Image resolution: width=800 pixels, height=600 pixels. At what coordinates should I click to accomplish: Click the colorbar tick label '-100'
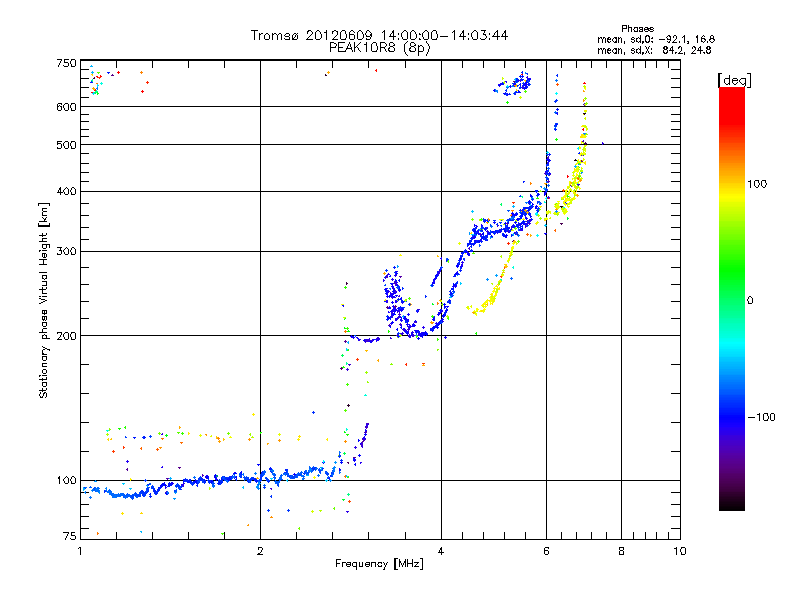coord(761,417)
